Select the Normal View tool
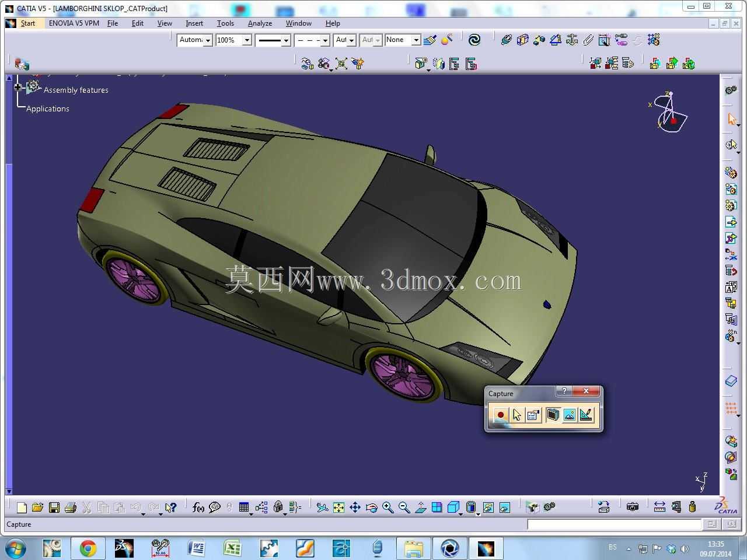747x560 pixels. coord(420,508)
